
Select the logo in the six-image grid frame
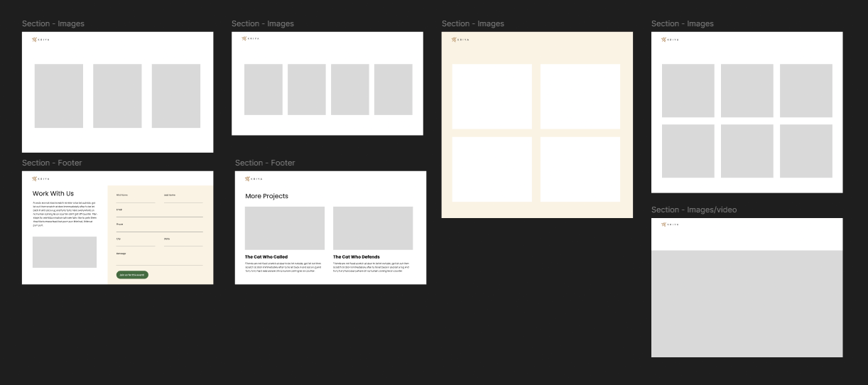(669, 40)
